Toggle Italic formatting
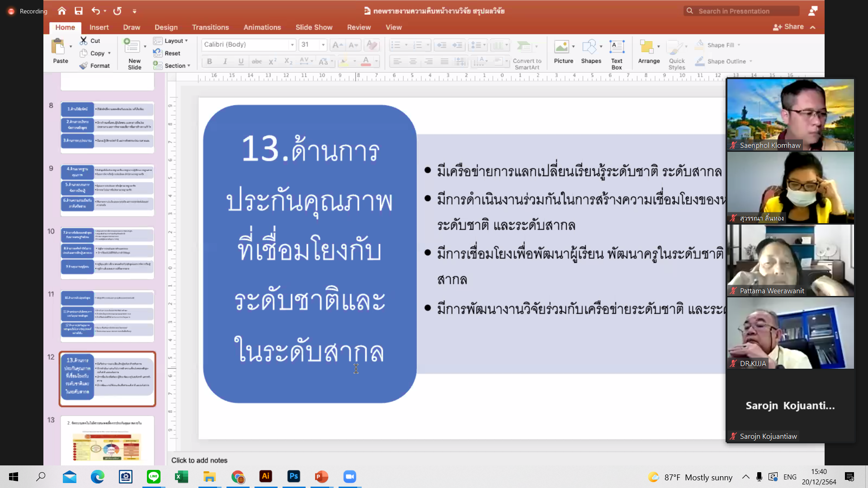 coord(225,61)
